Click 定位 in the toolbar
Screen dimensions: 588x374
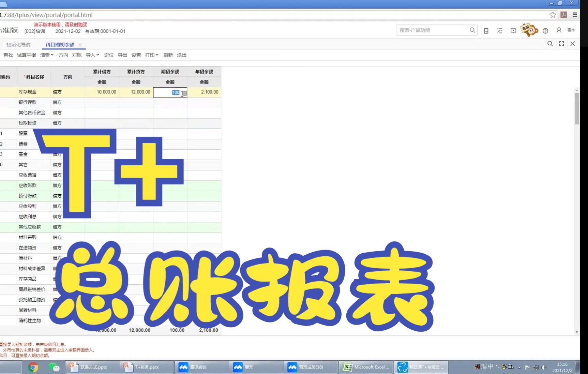click(x=109, y=55)
